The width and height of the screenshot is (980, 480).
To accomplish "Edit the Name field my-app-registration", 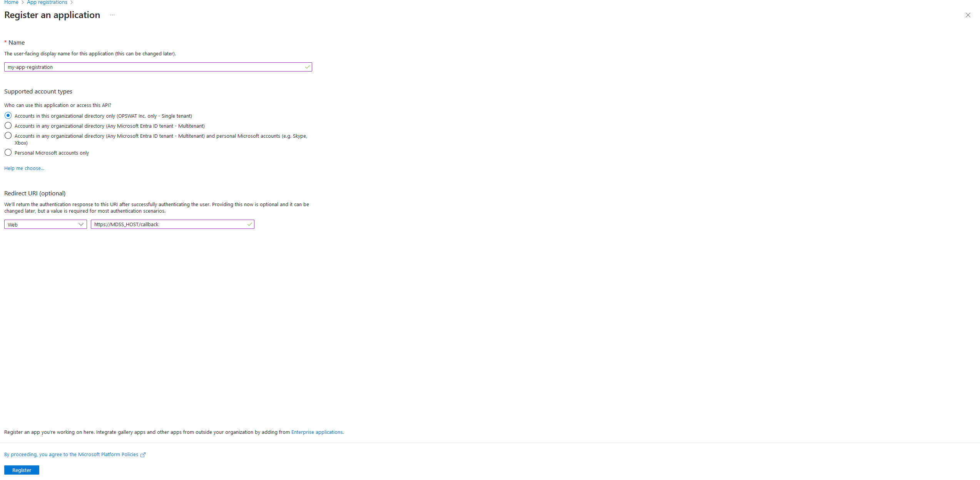I will click(x=158, y=67).
